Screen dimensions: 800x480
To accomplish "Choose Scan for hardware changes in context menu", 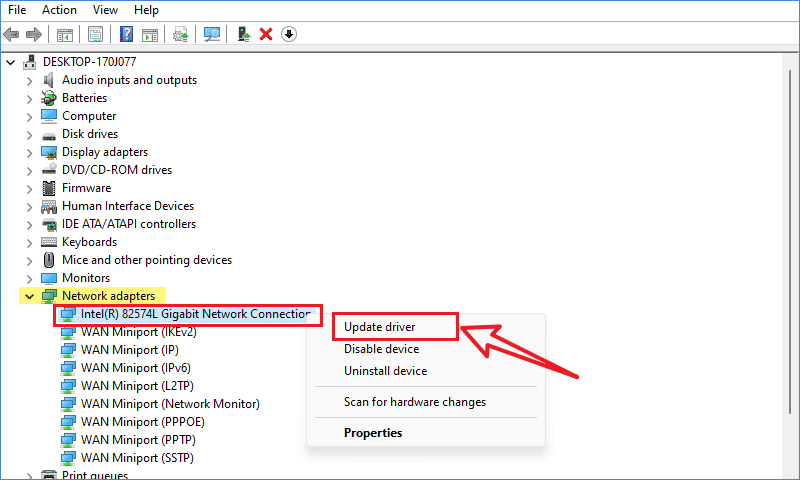I will [415, 402].
